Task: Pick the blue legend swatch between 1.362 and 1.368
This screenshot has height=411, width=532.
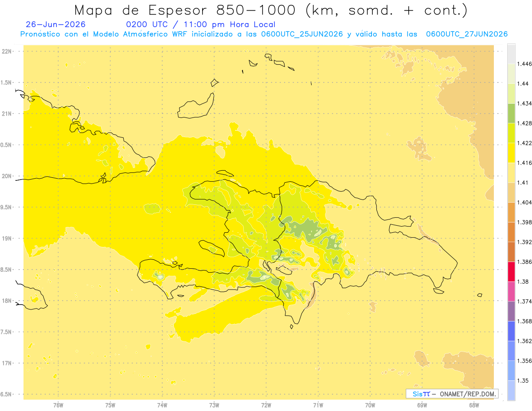Action: tap(511, 331)
